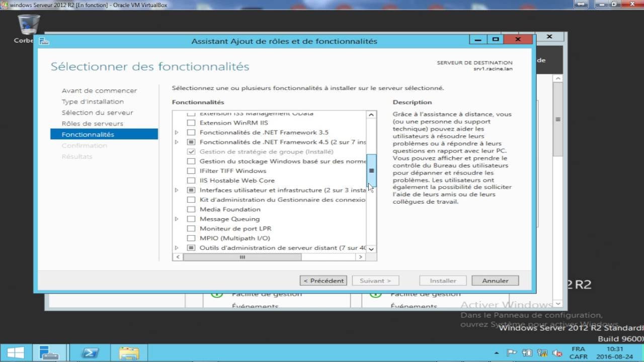
Task: Check the Message Queuing checkbox
Action: (x=191, y=219)
